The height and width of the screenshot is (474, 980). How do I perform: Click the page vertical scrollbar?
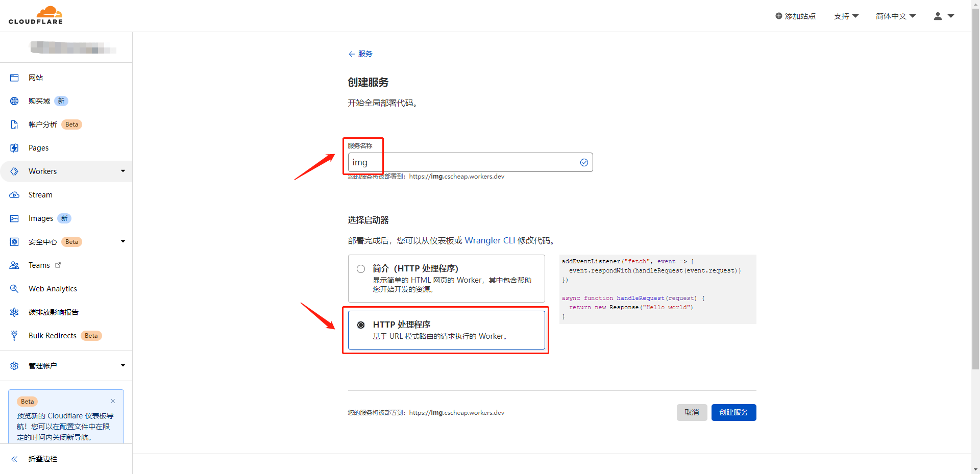click(975, 189)
